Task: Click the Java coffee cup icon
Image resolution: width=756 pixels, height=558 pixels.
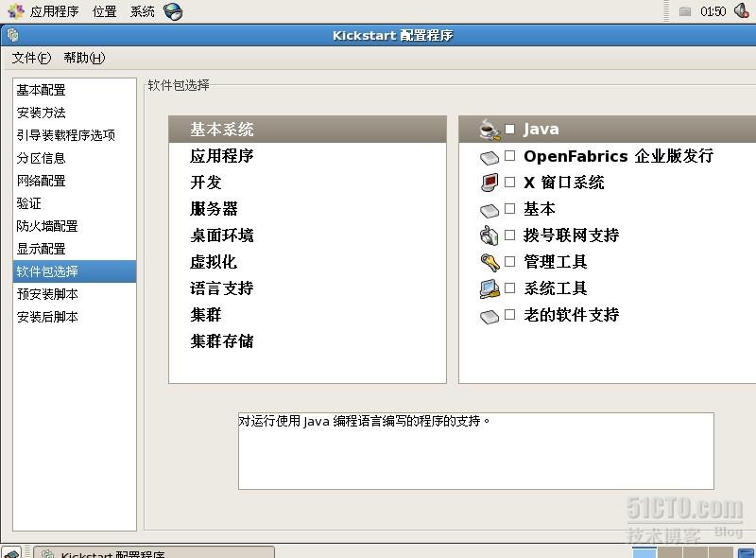Action: pos(490,130)
